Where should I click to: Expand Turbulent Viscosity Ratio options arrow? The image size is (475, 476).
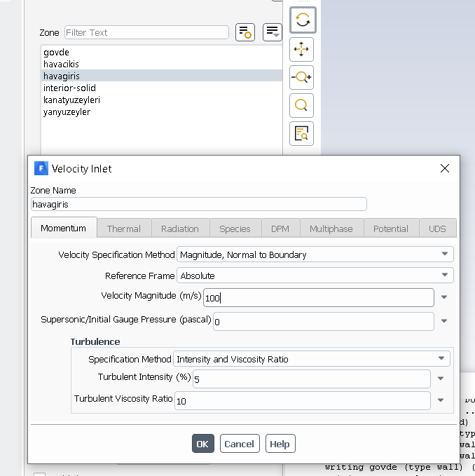point(441,400)
